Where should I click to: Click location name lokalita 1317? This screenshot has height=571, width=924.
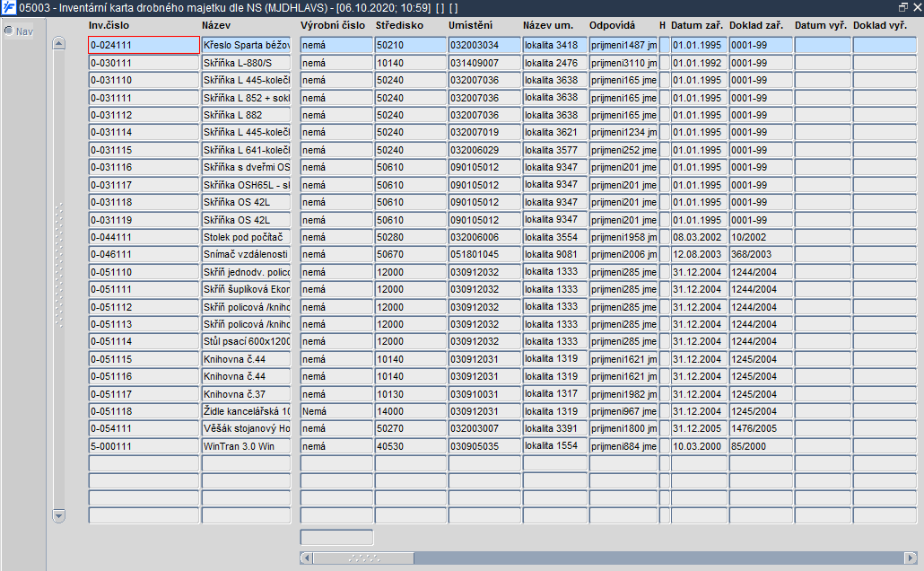point(555,394)
